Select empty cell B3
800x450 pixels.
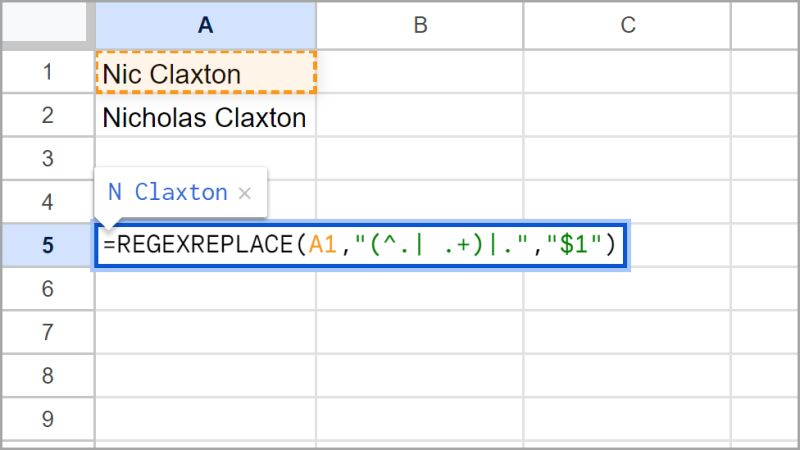pyautogui.click(x=420, y=159)
